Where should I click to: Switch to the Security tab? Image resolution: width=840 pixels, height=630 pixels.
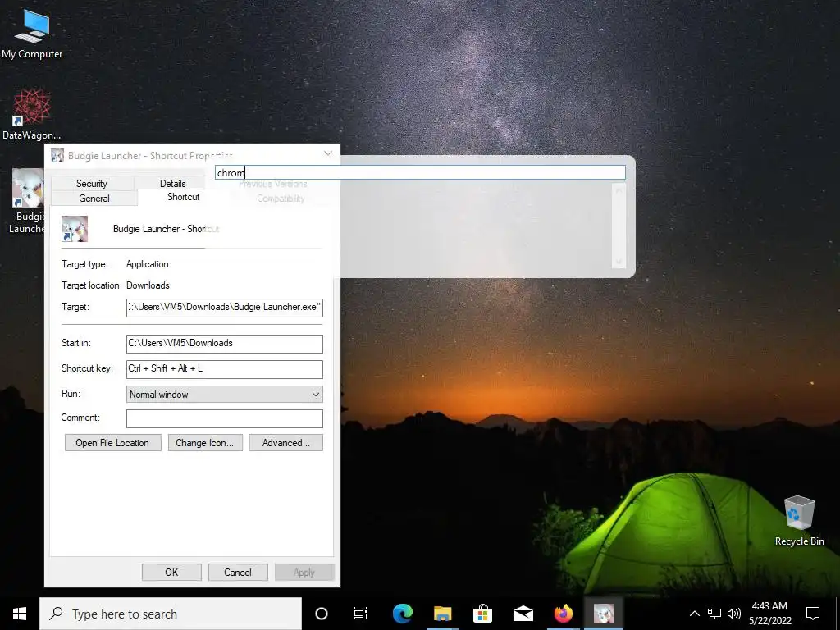[x=92, y=184]
